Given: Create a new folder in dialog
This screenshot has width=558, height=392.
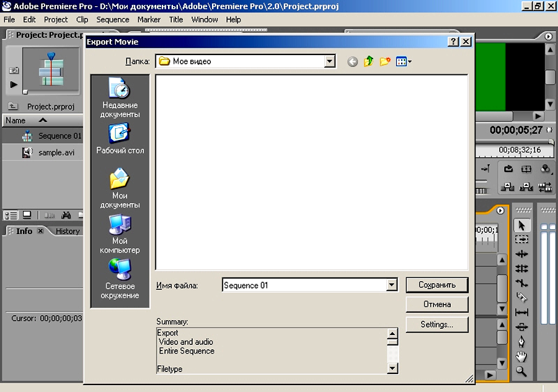Looking at the screenshot, I should pyautogui.click(x=385, y=61).
